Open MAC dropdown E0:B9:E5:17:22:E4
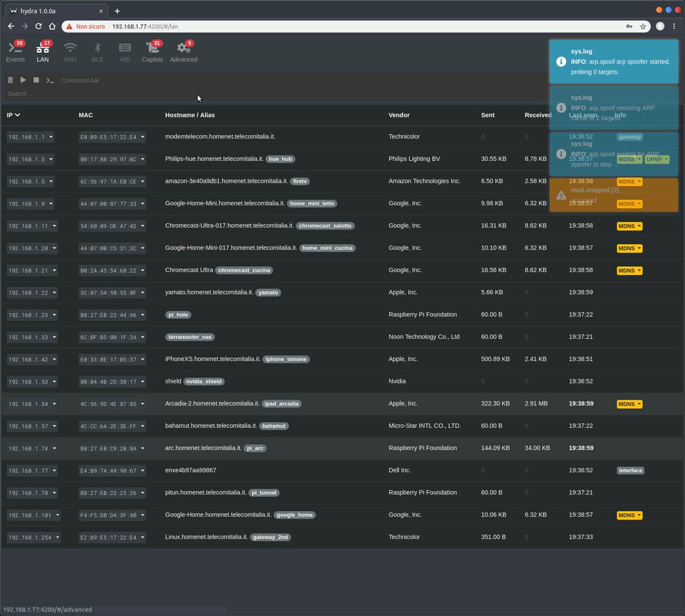The height and width of the screenshot is (616, 685). click(112, 137)
